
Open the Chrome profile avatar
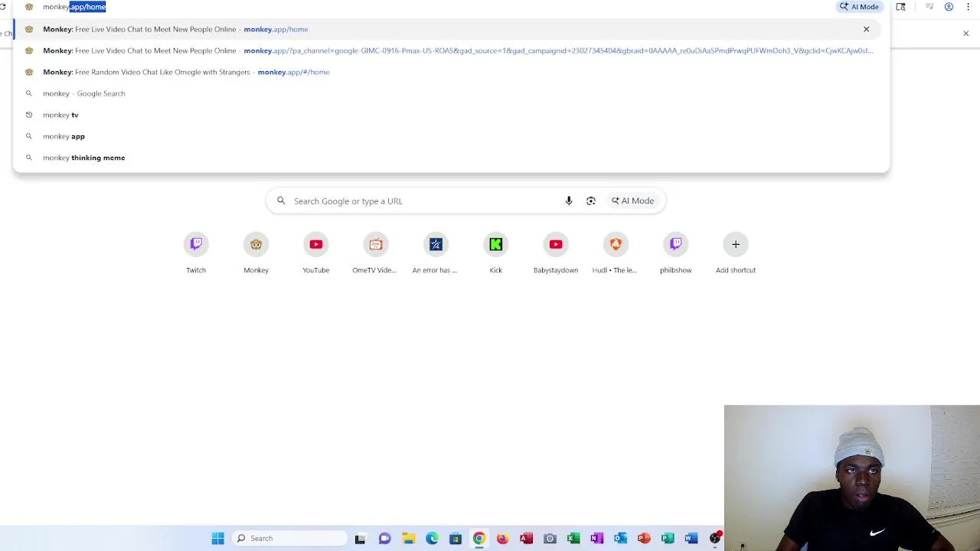pos(949,7)
